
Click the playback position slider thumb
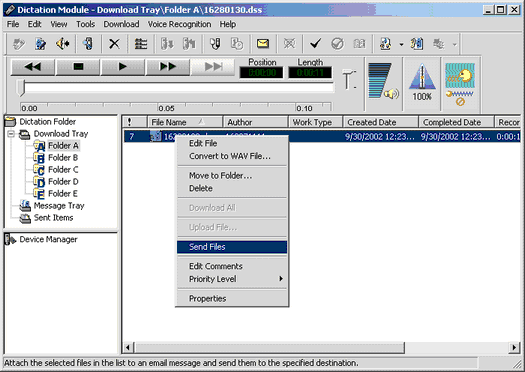[x=21, y=88]
